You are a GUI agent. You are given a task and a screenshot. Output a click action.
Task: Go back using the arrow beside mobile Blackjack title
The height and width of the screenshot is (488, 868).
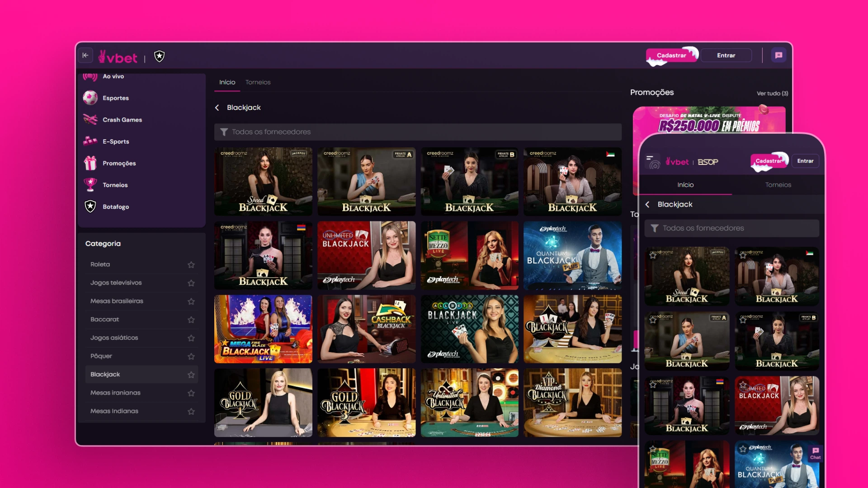coord(647,204)
